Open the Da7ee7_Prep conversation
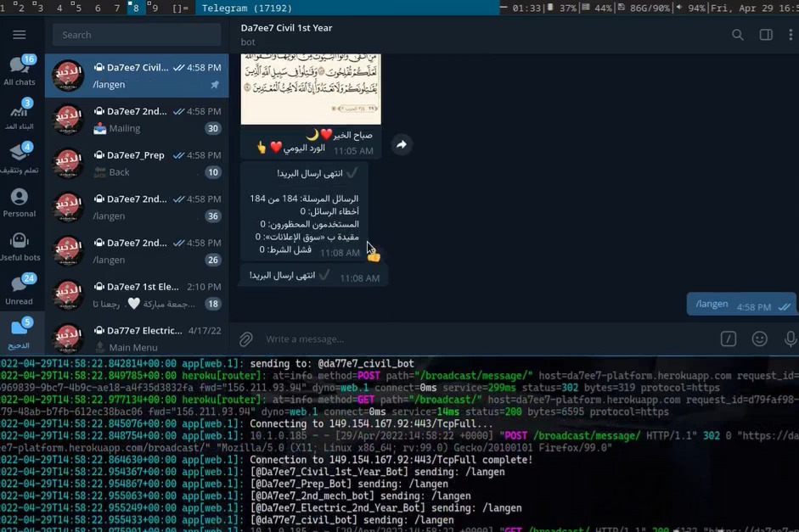 (x=136, y=163)
